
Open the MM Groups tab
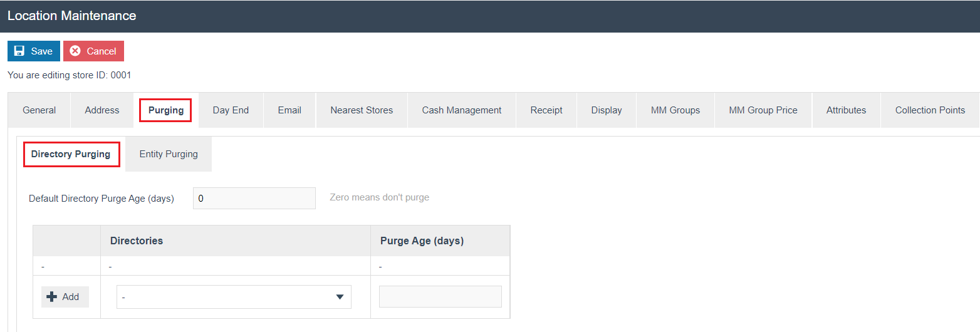point(675,110)
